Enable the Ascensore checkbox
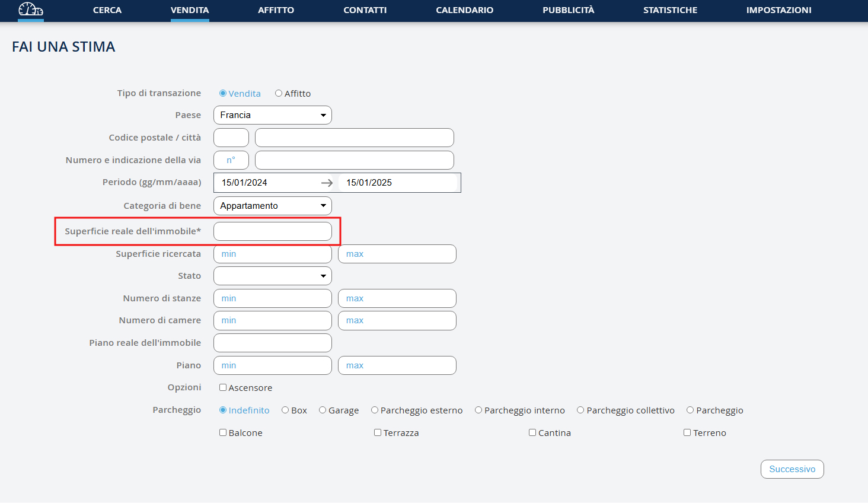 [223, 388]
